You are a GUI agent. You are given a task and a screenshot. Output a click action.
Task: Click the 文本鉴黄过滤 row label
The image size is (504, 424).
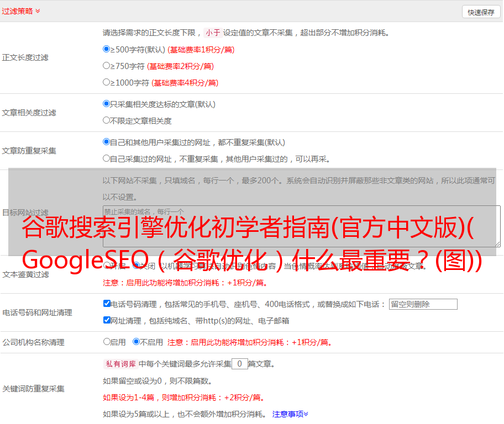tap(26, 274)
